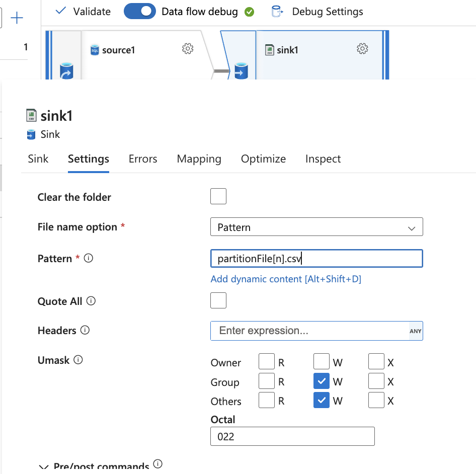The width and height of the screenshot is (476, 474).
Task: Click the Headers info icon
Action: 85,330
